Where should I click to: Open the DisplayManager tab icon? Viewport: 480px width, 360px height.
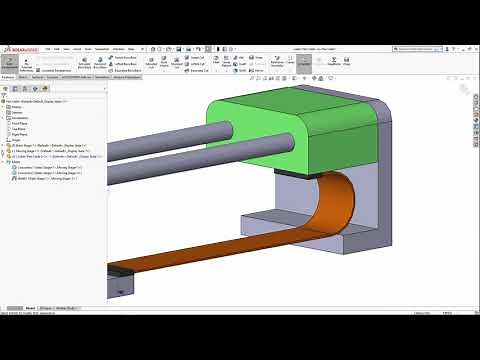click(x=45, y=89)
